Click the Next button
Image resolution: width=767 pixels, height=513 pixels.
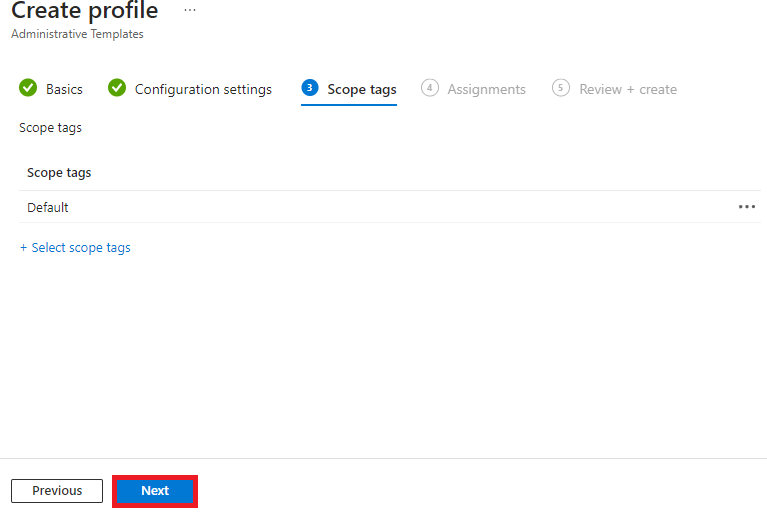(x=155, y=491)
